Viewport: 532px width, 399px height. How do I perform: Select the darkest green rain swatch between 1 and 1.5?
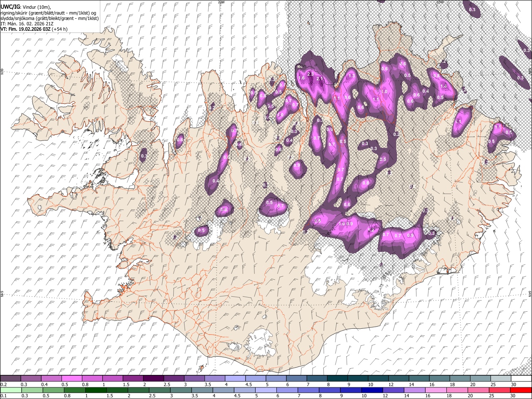[x=96, y=390]
